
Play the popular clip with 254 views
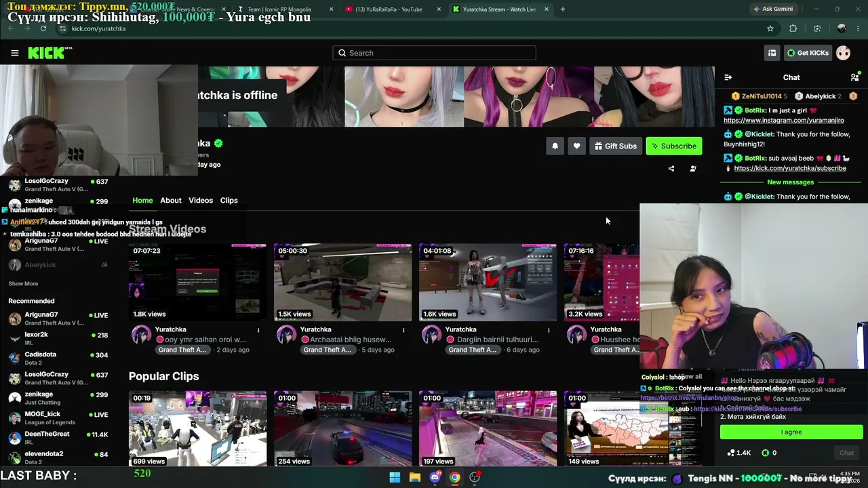[x=342, y=428]
